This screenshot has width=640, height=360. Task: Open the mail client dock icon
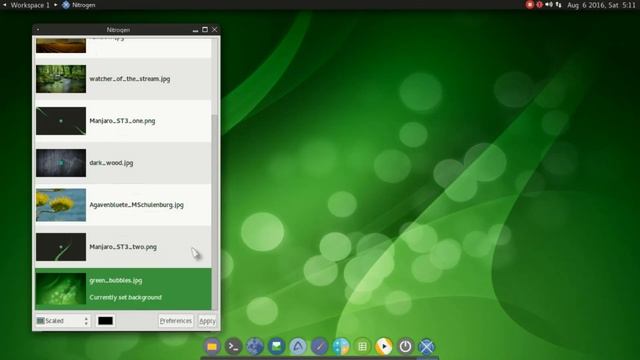[276, 347]
